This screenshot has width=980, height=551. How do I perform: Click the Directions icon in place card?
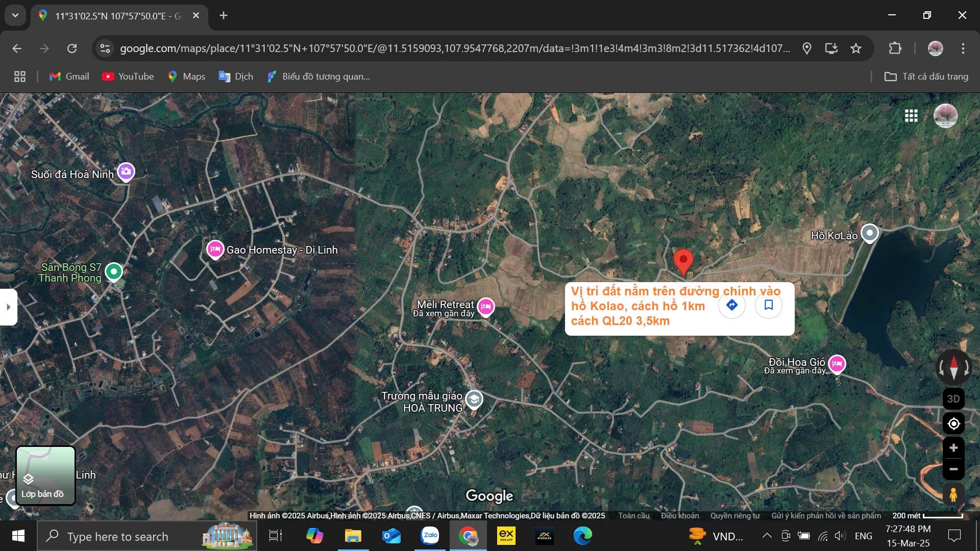click(x=731, y=305)
